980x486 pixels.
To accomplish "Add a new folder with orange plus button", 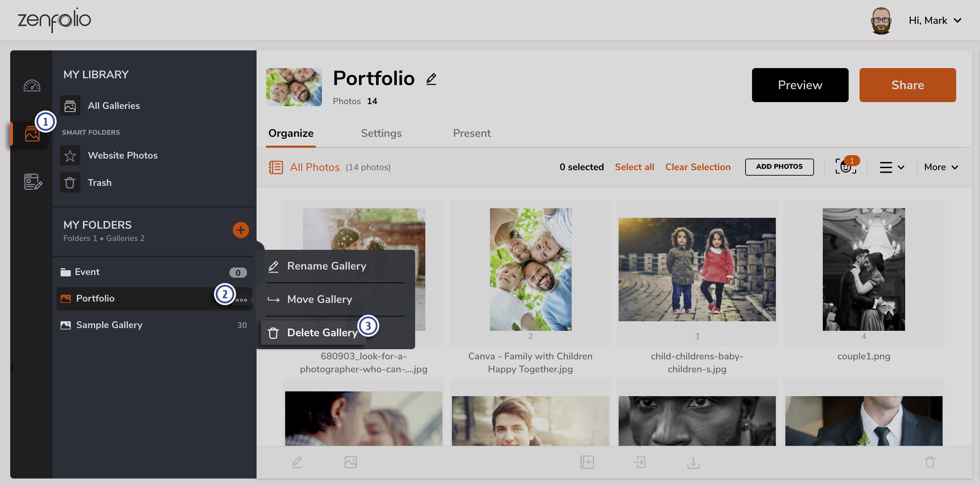I will click(x=241, y=230).
